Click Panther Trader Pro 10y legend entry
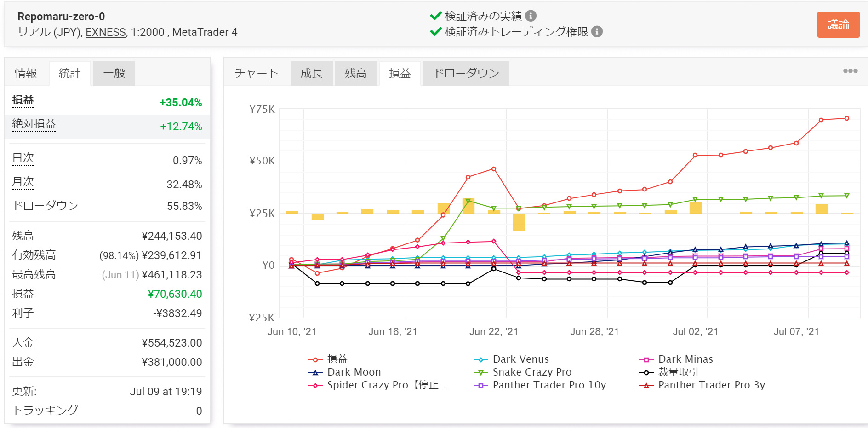This screenshot has height=428, width=868. pyautogui.click(x=549, y=385)
